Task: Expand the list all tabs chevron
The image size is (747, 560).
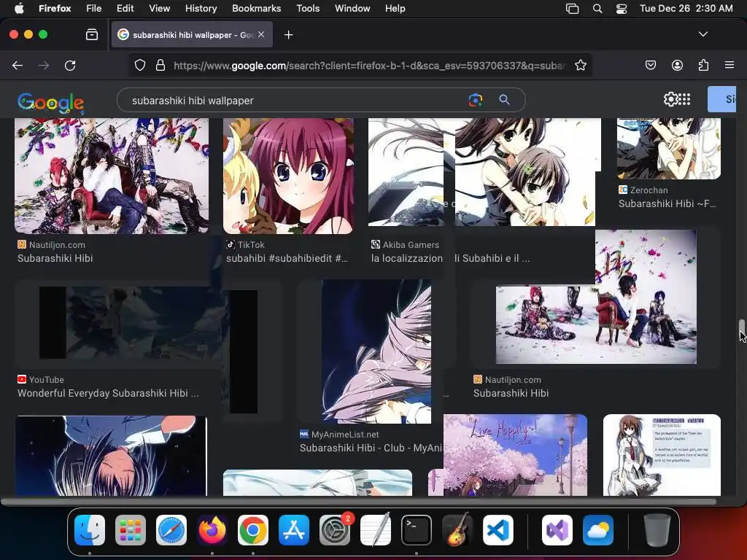Action: 703,34
